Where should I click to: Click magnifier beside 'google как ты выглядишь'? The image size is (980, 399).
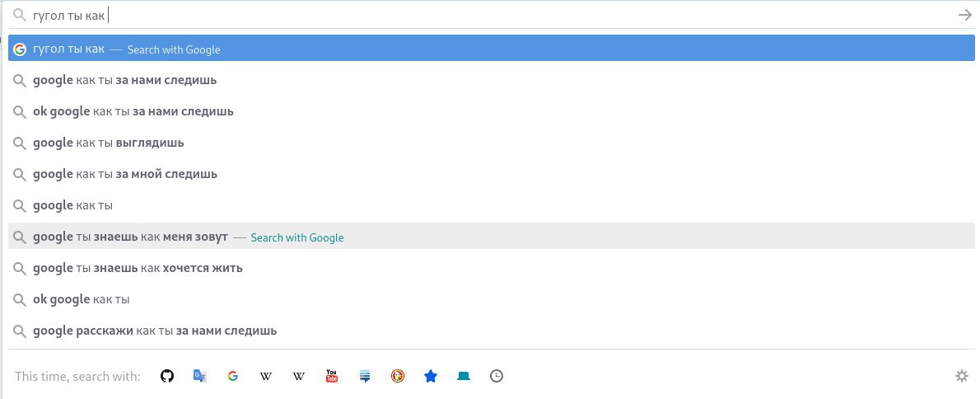(x=20, y=143)
